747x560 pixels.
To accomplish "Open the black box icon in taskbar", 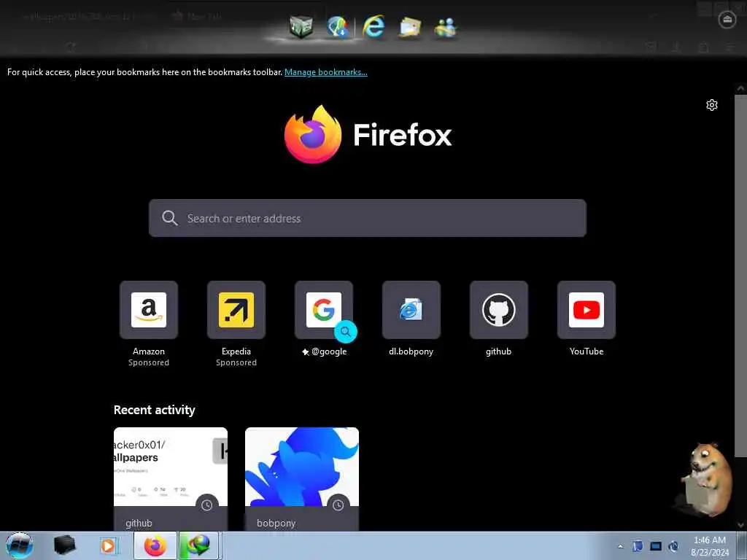I will click(65, 545).
